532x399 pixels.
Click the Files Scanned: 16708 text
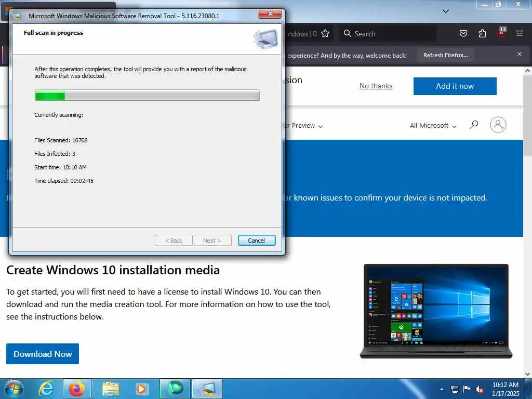tap(61, 140)
